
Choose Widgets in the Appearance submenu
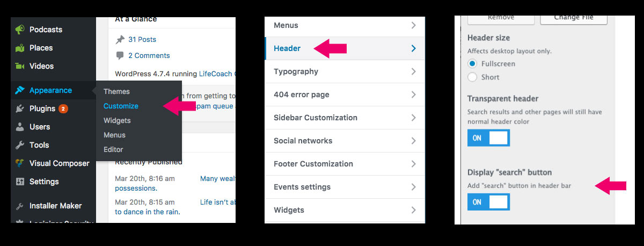coord(117,120)
